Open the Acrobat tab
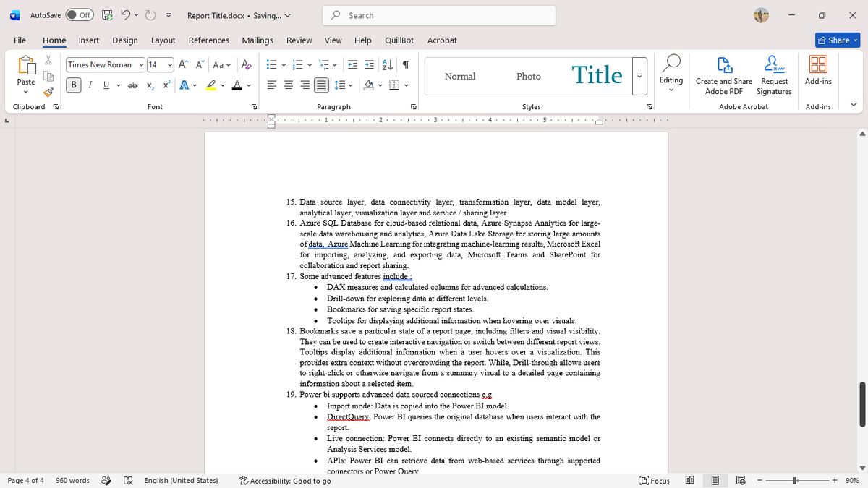 442,40
